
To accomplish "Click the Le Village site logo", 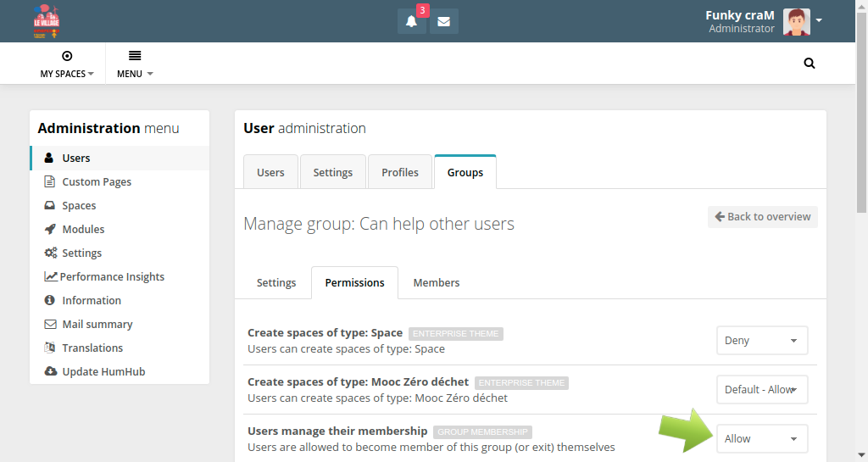I will pos(46,21).
